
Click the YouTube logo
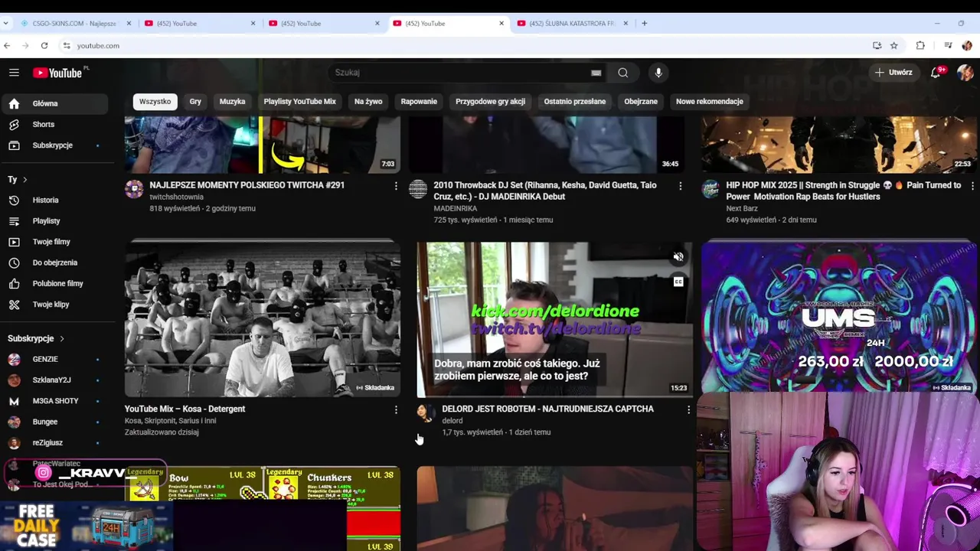57,73
